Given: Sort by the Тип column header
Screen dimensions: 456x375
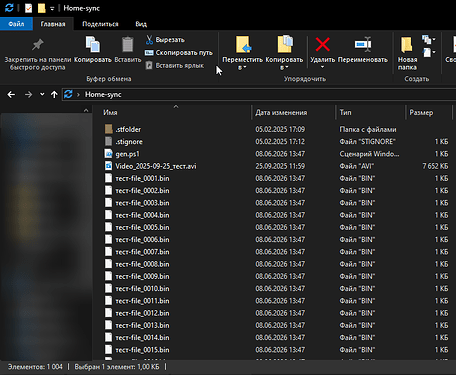Looking at the screenshot, I should click(x=345, y=113).
